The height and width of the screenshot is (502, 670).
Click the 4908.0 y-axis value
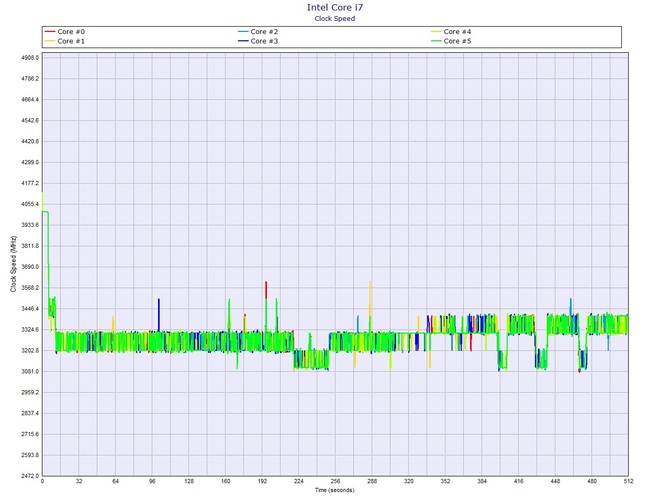tap(30, 58)
